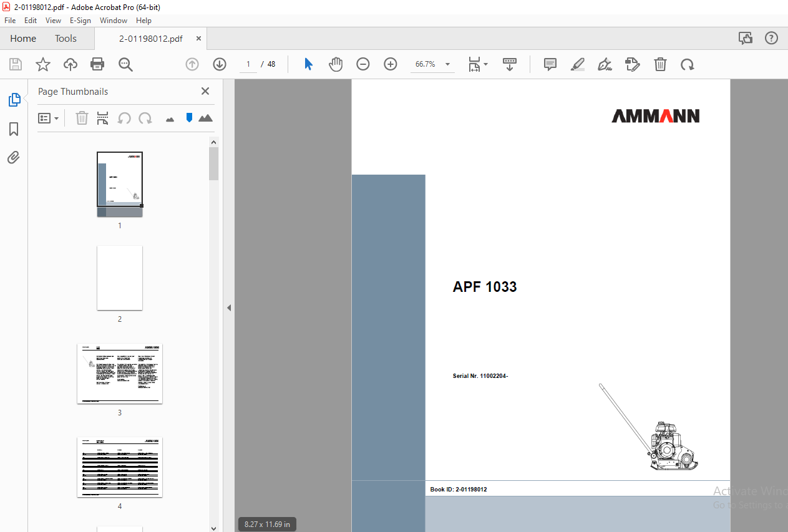Toggle the scrolling mode read tool
The height and width of the screenshot is (532, 788).
[x=510, y=64]
